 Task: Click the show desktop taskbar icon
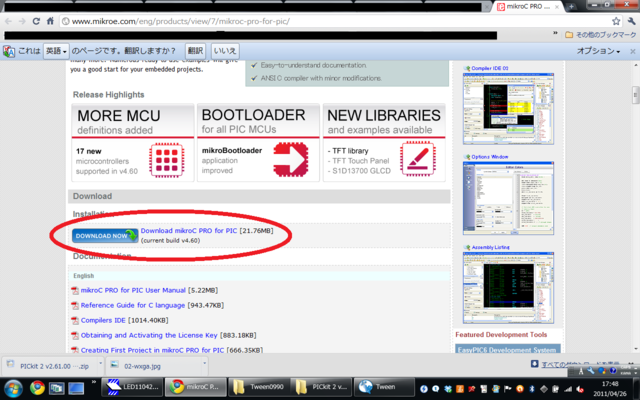pos(76,387)
